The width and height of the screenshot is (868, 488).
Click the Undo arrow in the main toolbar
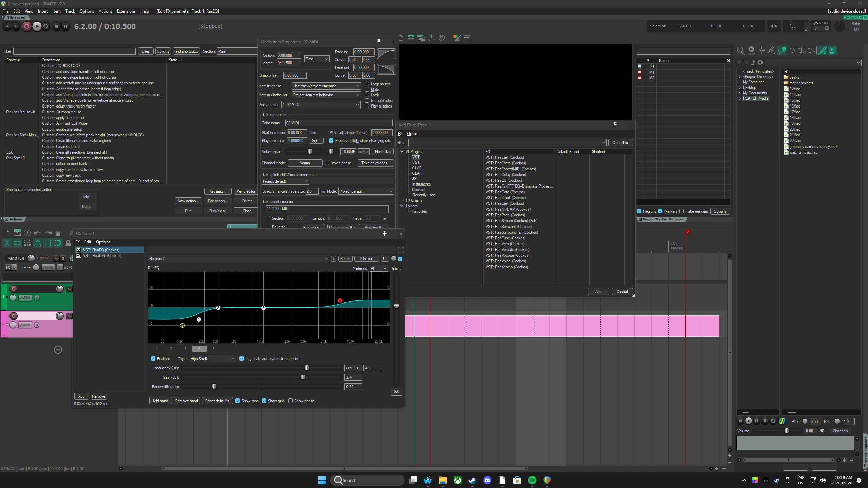[x=37, y=233]
